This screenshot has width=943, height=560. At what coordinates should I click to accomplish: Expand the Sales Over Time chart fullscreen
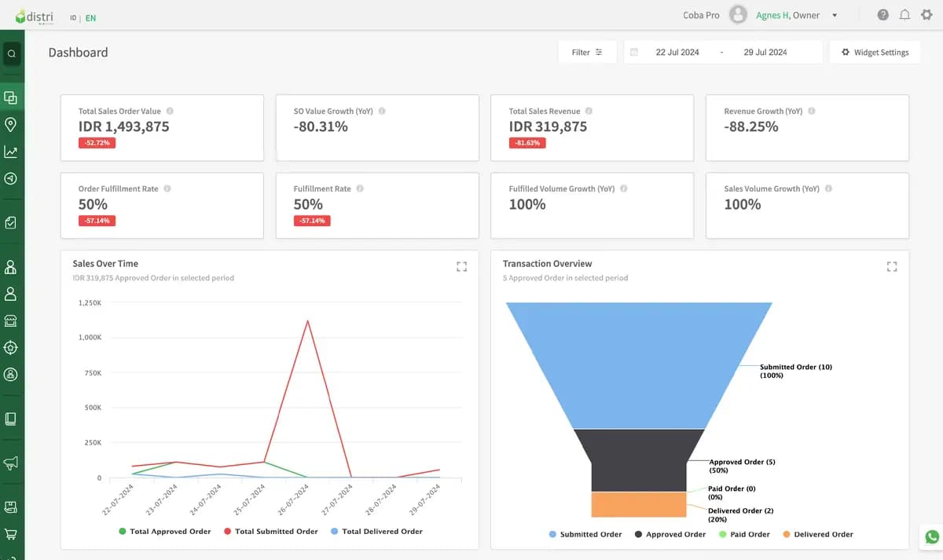(x=461, y=267)
